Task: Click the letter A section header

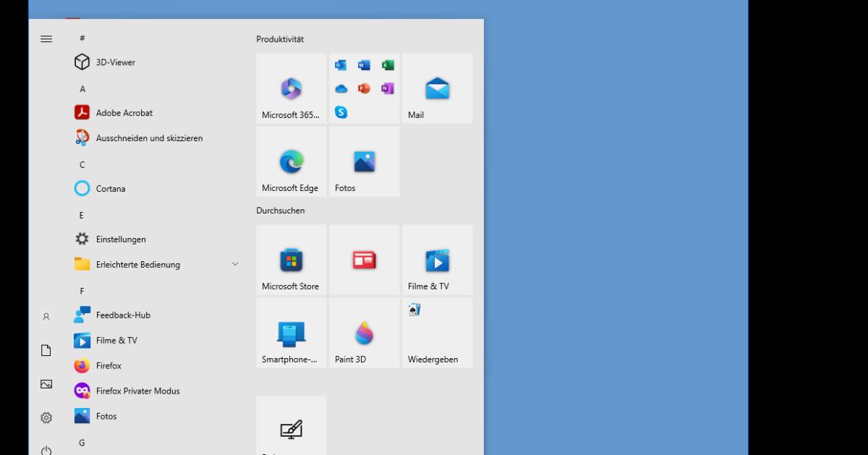Action: click(x=82, y=89)
